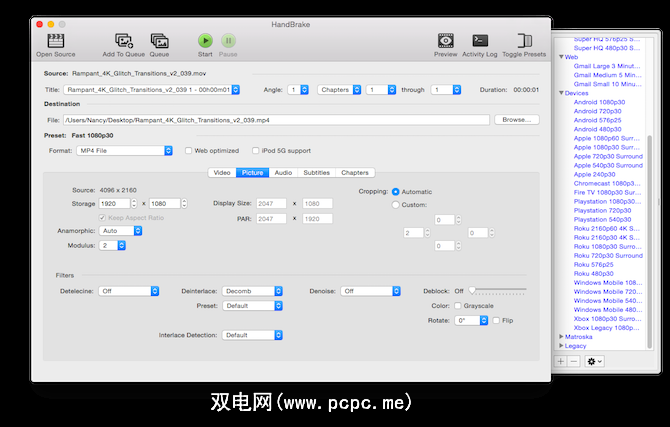Open the Queue window icon
Viewport: 670px width, 427px height.
[159, 41]
